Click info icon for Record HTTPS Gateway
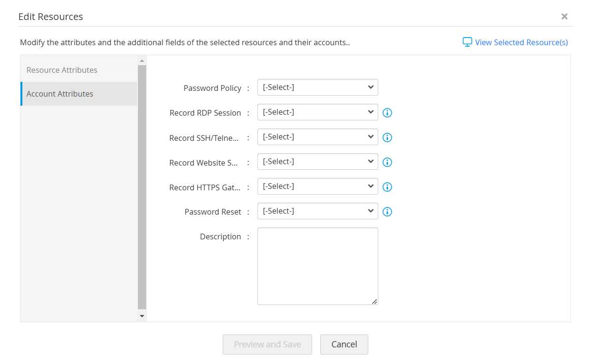 coord(387,187)
